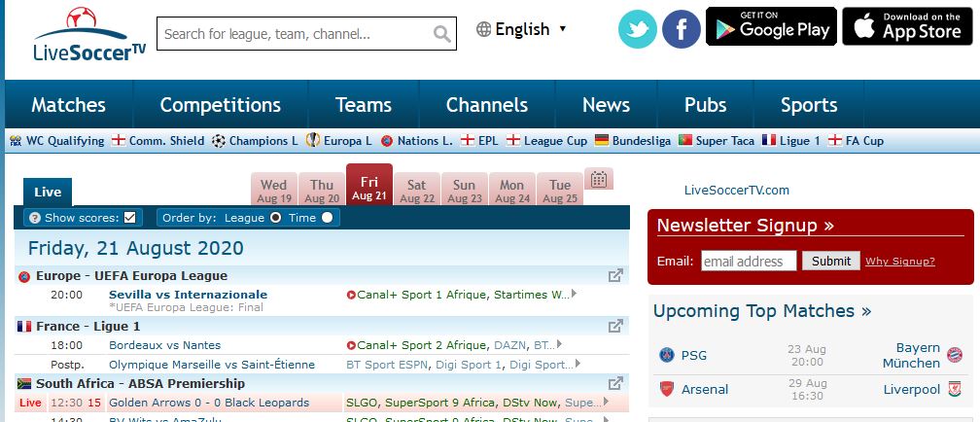Viewport: 980px width, 422px height.
Task: Click the Arsenal club crest
Action: pos(667,389)
